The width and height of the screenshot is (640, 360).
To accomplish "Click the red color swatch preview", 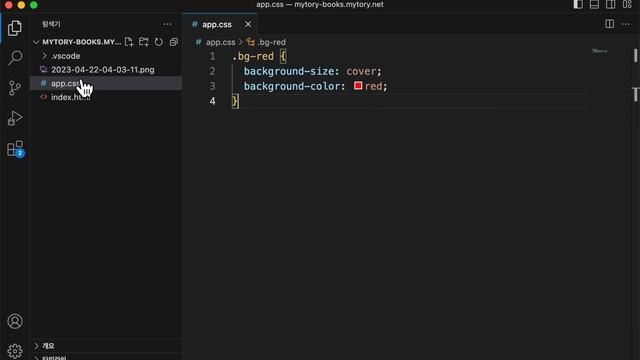I will point(358,86).
